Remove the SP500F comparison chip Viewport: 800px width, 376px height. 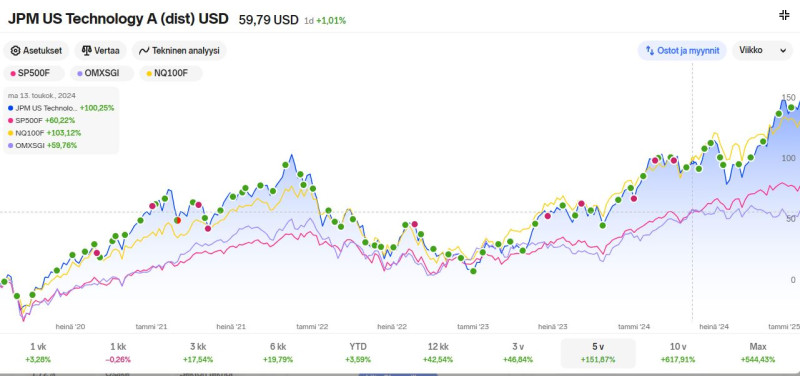[34, 73]
